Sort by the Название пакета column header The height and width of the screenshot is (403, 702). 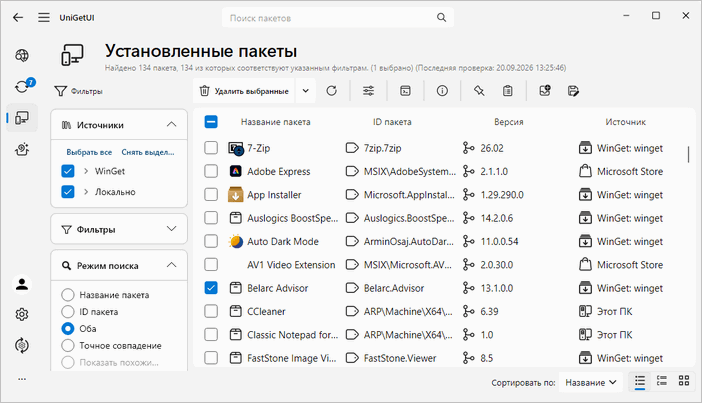tap(275, 122)
